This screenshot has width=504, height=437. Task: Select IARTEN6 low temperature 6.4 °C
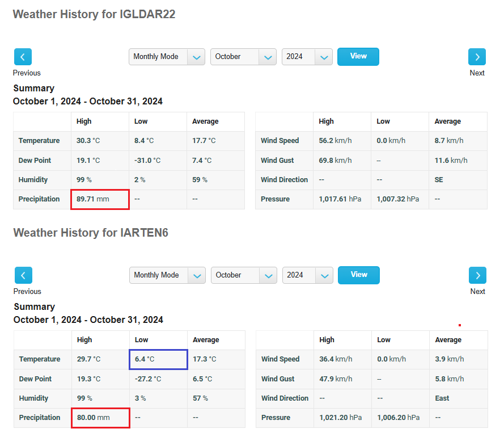click(x=145, y=359)
